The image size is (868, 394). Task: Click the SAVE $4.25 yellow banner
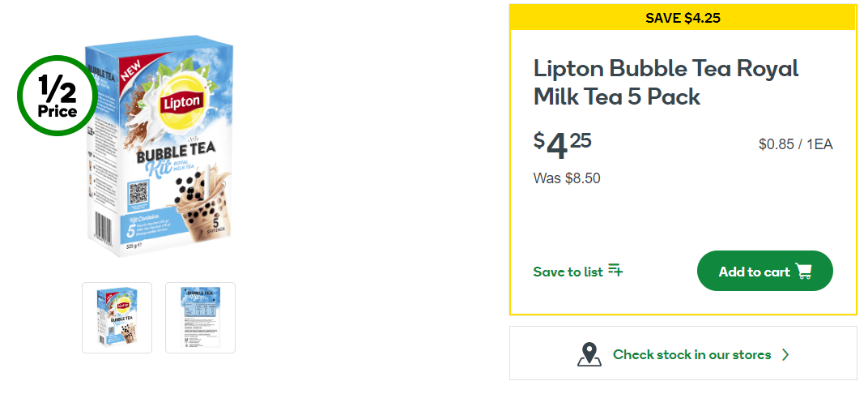tap(683, 18)
